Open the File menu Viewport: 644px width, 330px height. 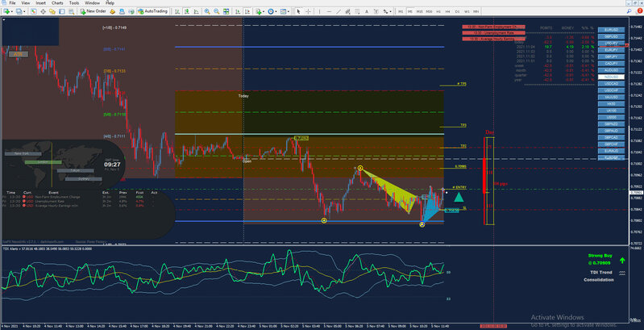click(12, 3)
